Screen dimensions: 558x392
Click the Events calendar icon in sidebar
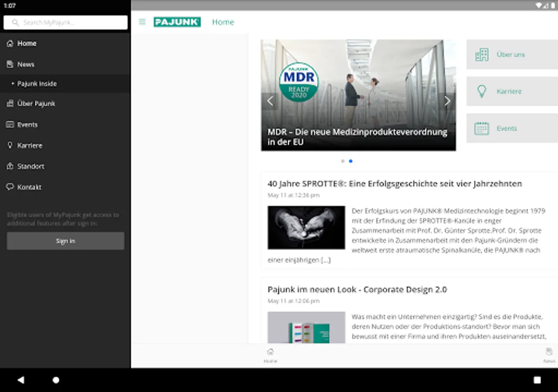pos(10,124)
